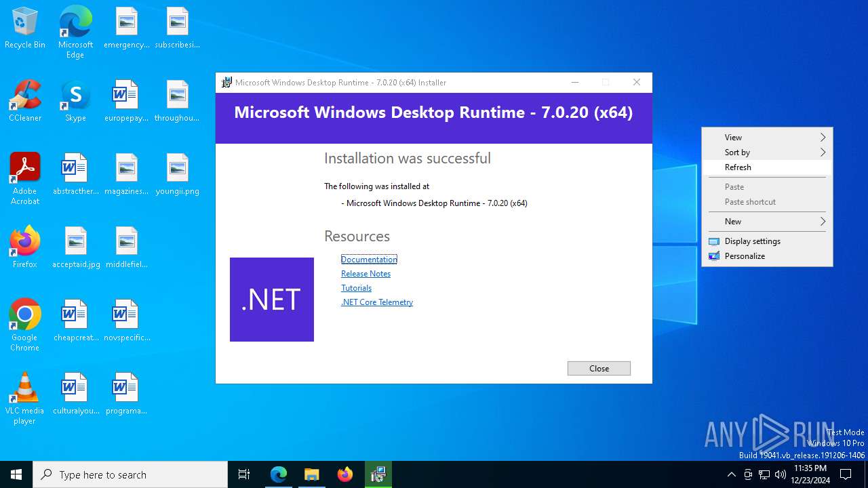Select the culturalyou... Word document icon
Viewport: 868px width, 488px height.
coord(75,394)
